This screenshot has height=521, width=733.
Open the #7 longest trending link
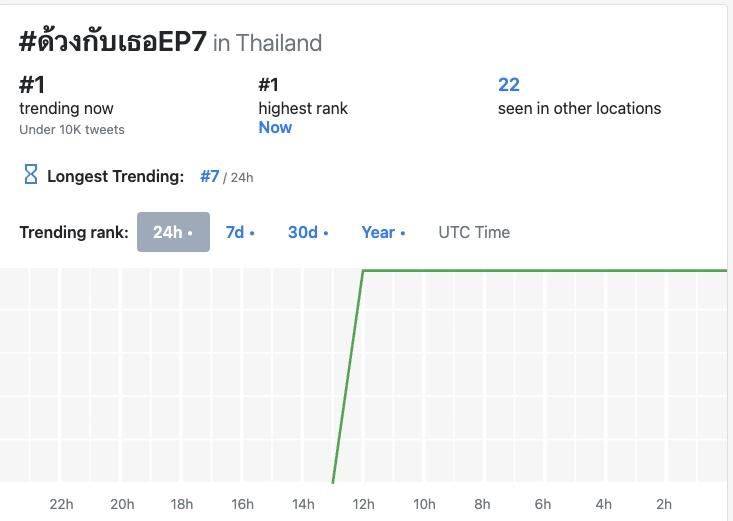click(x=209, y=176)
